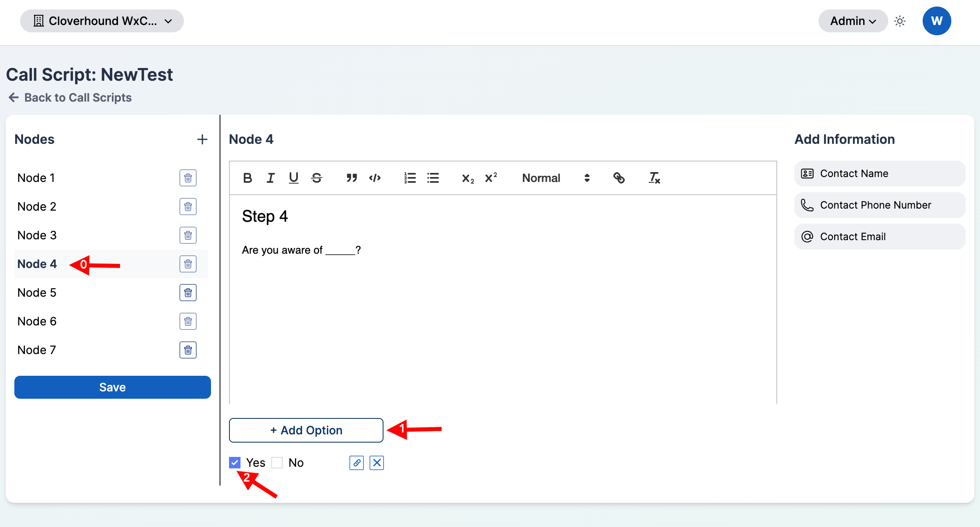980x527 pixels.
Task: Click the 'Are you aware of' script line
Action: click(301, 250)
